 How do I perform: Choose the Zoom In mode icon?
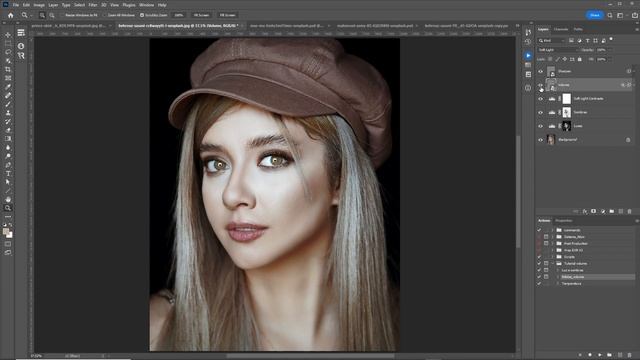[42, 15]
